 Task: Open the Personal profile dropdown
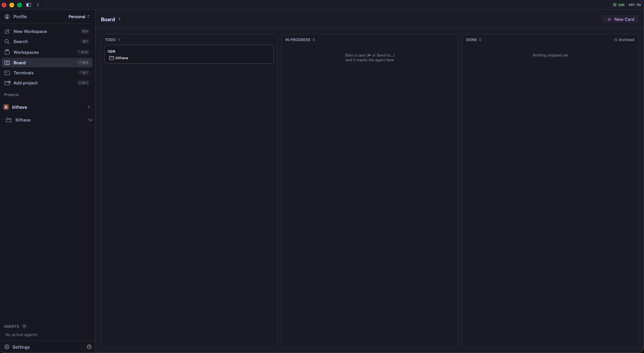click(79, 16)
